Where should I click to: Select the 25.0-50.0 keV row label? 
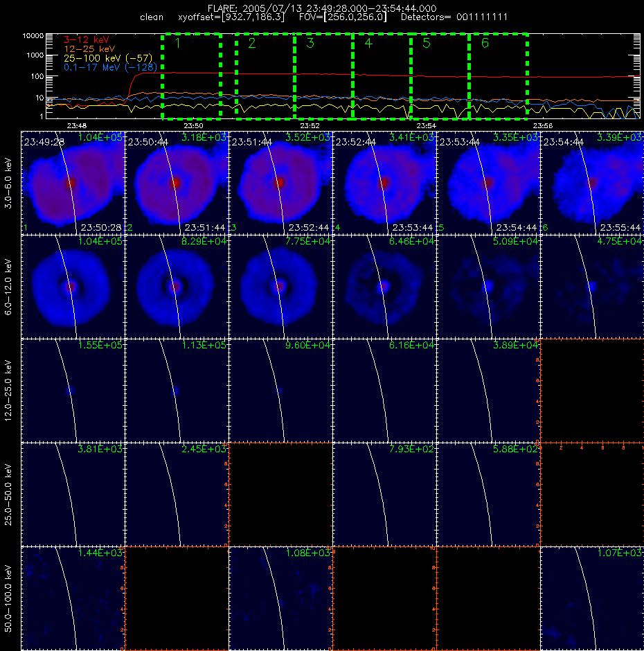tap(9, 494)
